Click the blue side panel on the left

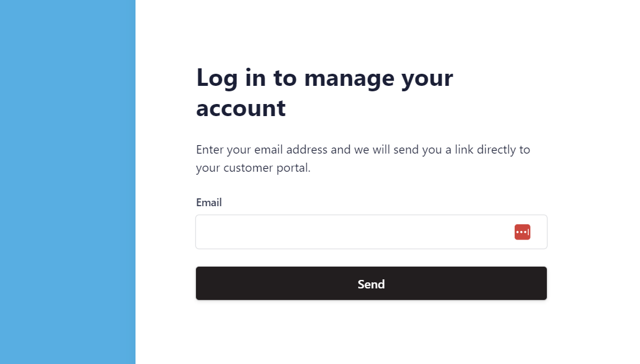[67, 181]
